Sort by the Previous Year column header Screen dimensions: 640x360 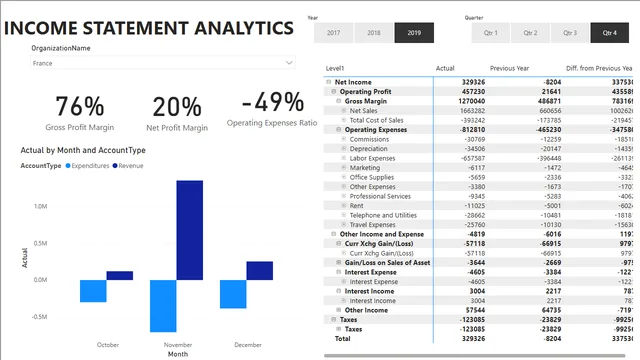point(509,68)
